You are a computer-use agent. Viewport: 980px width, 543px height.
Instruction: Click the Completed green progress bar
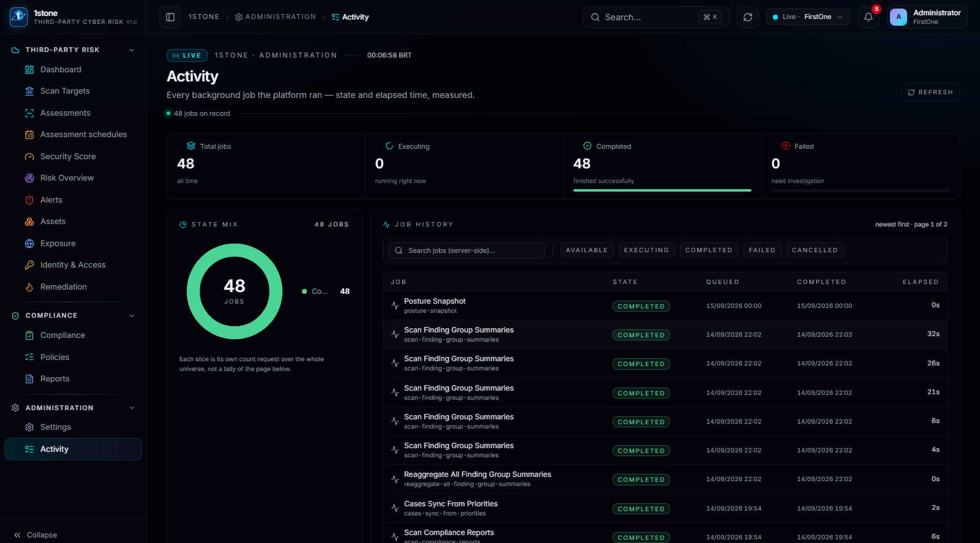click(x=662, y=190)
